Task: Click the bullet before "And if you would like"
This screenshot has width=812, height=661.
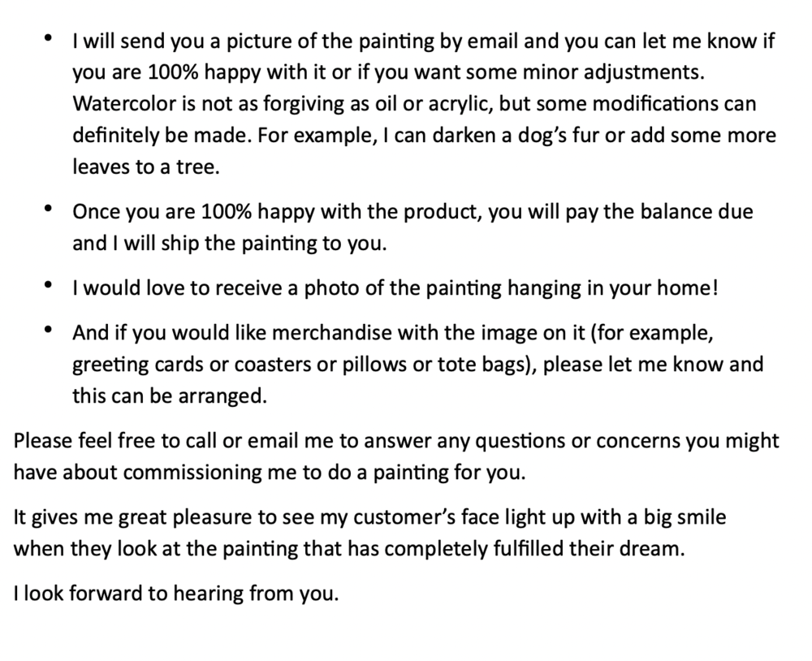Action: (x=49, y=332)
